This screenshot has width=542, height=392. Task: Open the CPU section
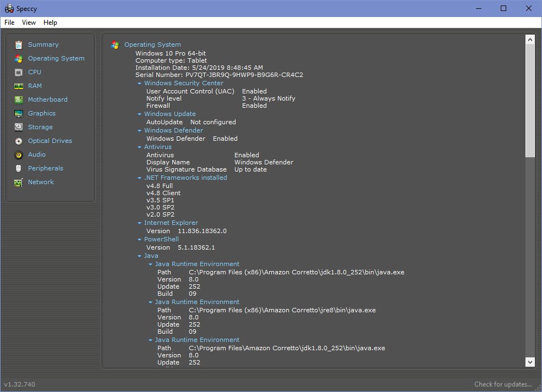35,72
